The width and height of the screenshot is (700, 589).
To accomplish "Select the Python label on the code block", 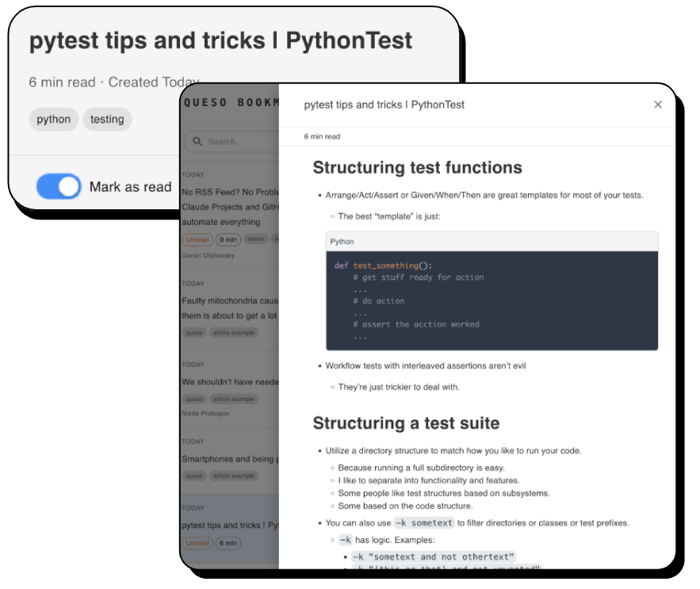I will pos(342,241).
